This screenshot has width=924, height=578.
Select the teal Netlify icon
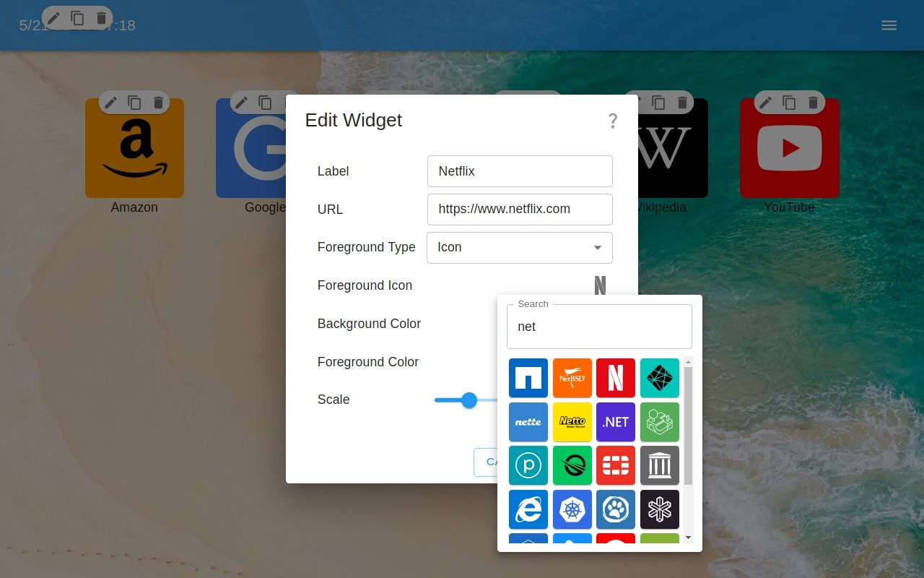click(660, 378)
